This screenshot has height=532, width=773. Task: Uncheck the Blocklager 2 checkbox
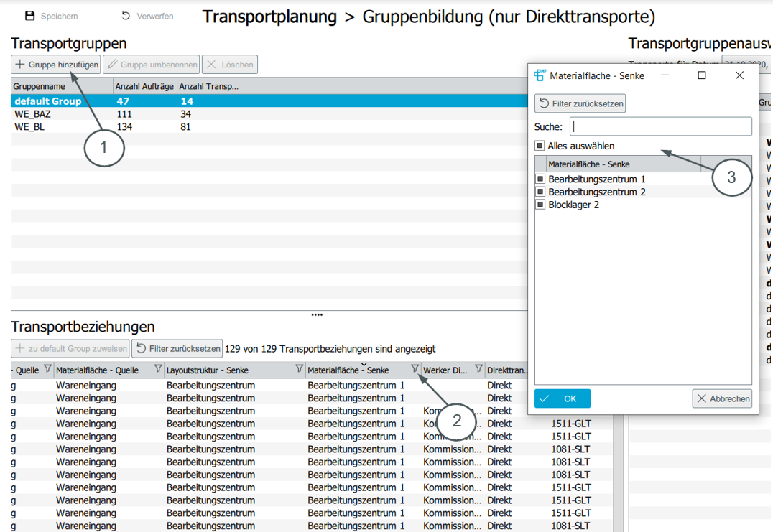tap(541, 205)
